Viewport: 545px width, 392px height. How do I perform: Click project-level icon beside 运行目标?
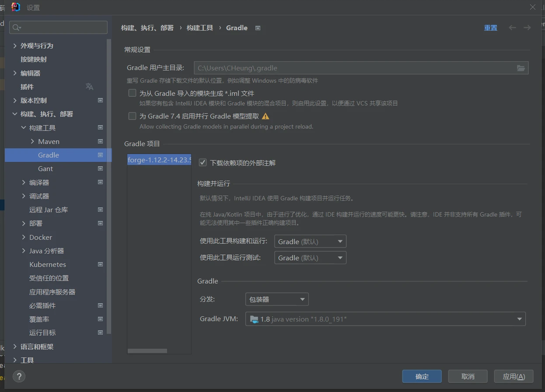point(101,333)
